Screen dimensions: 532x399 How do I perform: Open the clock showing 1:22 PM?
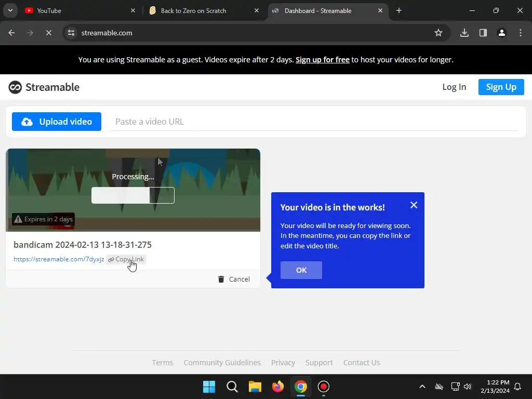pos(495,387)
